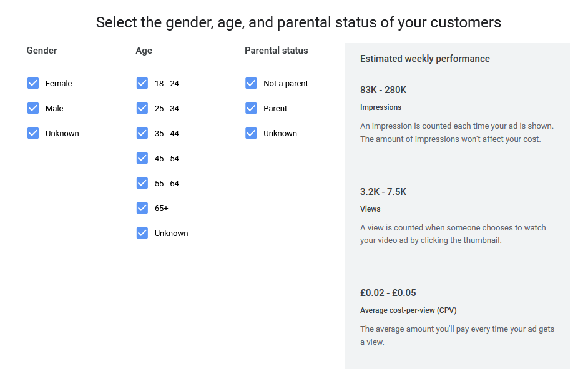588x381 pixels.
Task: Uncheck the 65+ age checkbox
Action: (142, 208)
